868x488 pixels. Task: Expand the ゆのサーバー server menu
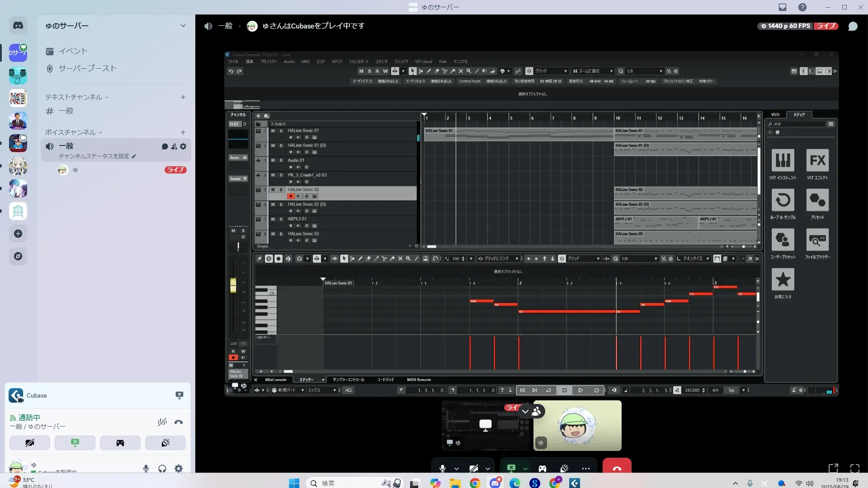click(183, 26)
